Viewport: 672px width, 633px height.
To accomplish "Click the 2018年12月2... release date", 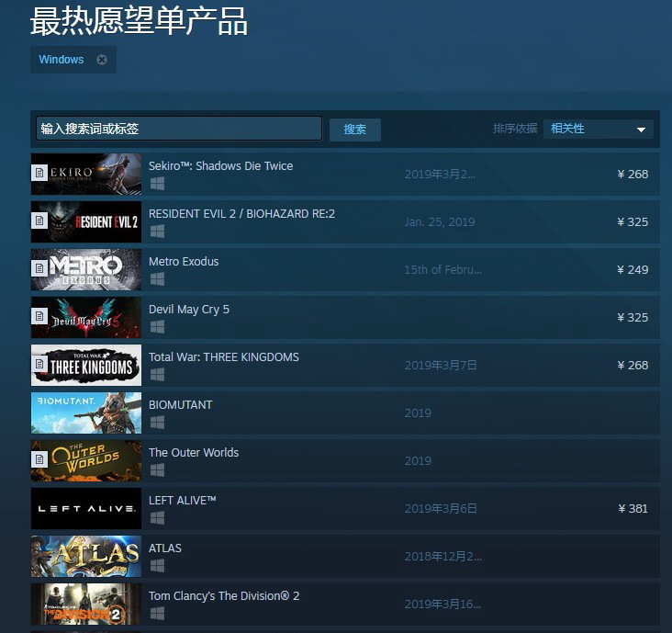I will 443,556.
